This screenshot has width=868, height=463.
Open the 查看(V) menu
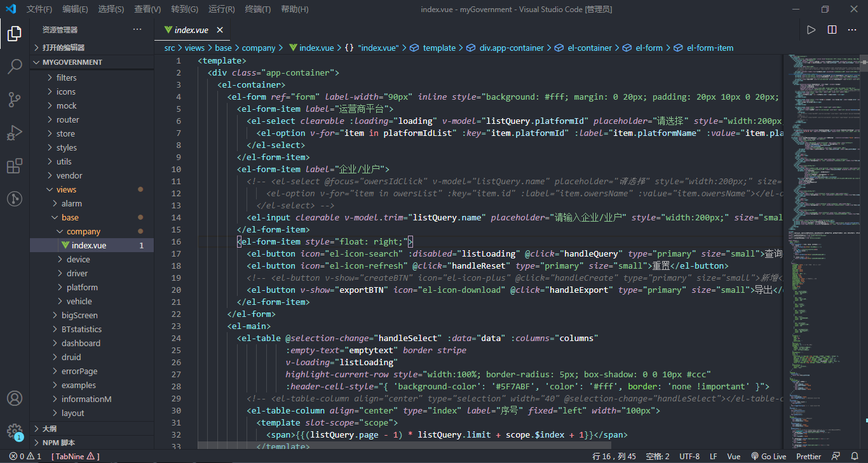(147, 9)
